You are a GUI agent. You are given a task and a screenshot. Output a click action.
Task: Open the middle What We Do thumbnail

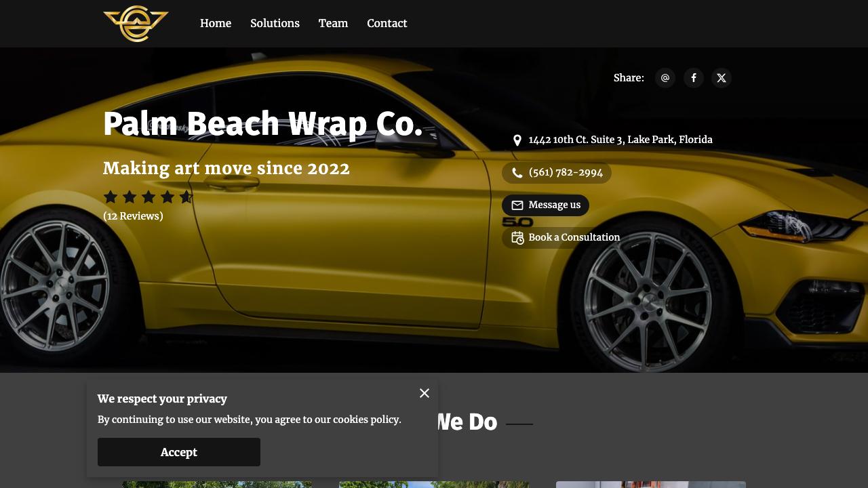pyautogui.click(x=433, y=484)
